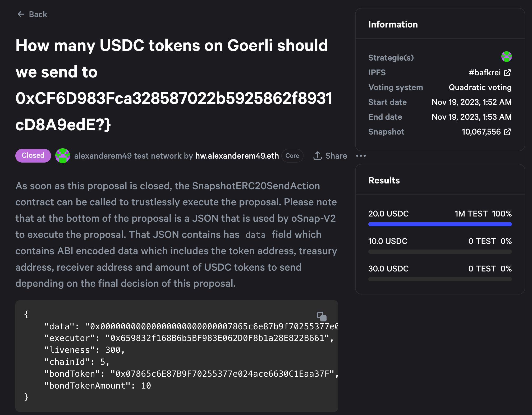Go back with the Back arrow
This screenshot has width=532, height=415.
click(21, 14)
